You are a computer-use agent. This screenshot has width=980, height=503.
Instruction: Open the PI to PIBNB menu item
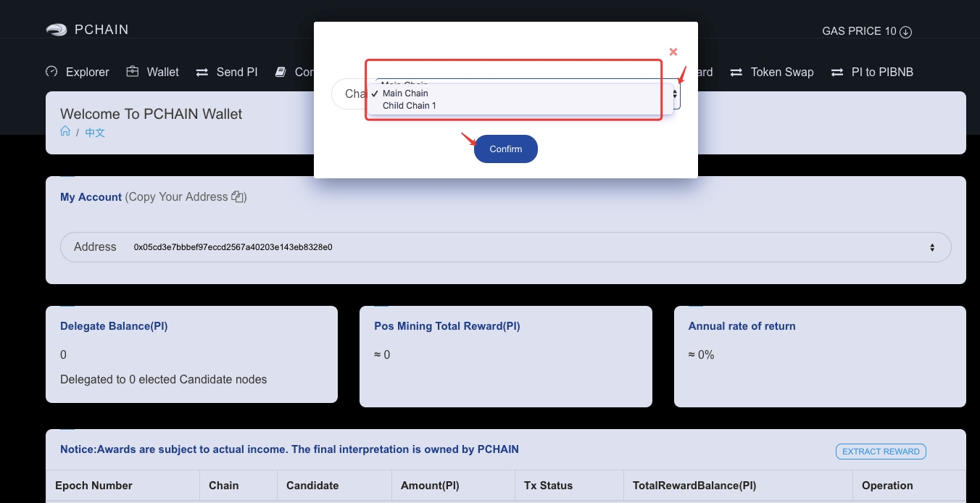[x=881, y=72]
